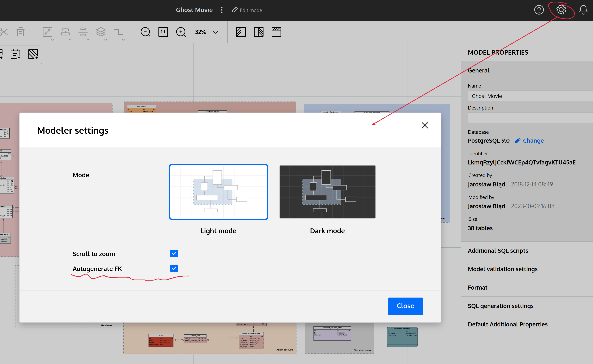The width and height of the screenshot is (593, 364).
Task: Select the add note tool icon
Action: click(x=15, y=54)
